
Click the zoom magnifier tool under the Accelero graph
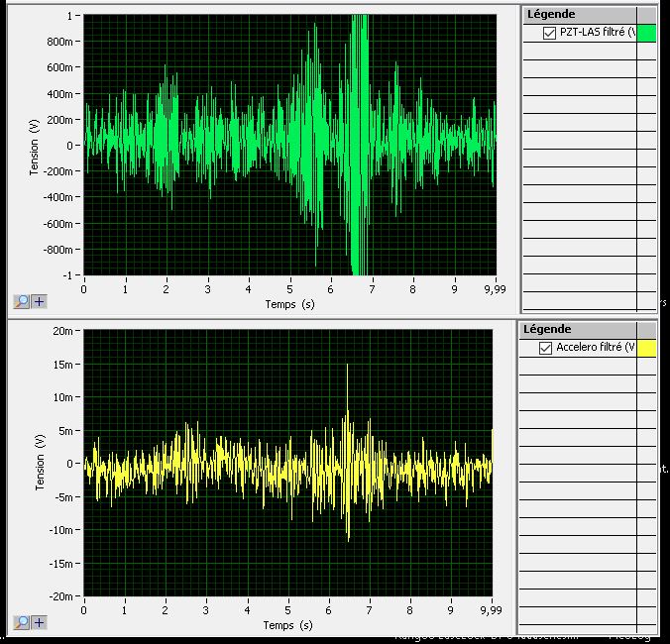(22, 622)
